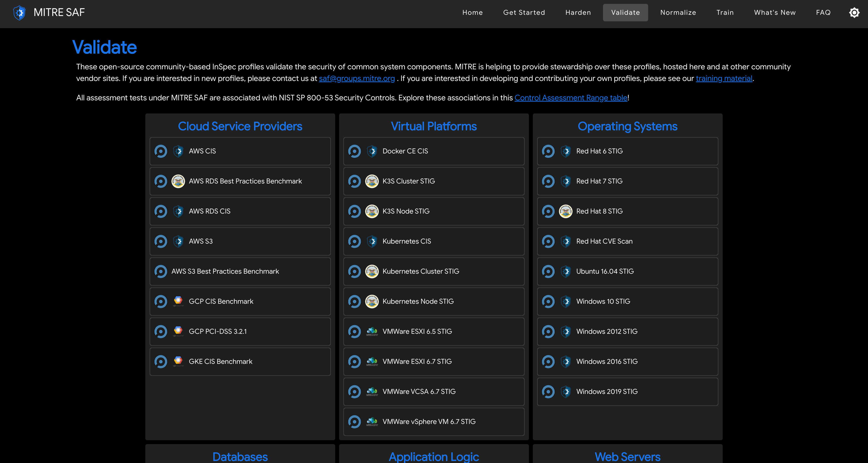Click the Virtual Platforms heading

click(434, 126)
